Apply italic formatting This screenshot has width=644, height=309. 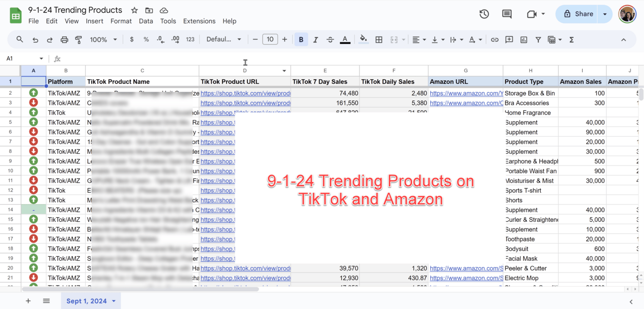316,39
